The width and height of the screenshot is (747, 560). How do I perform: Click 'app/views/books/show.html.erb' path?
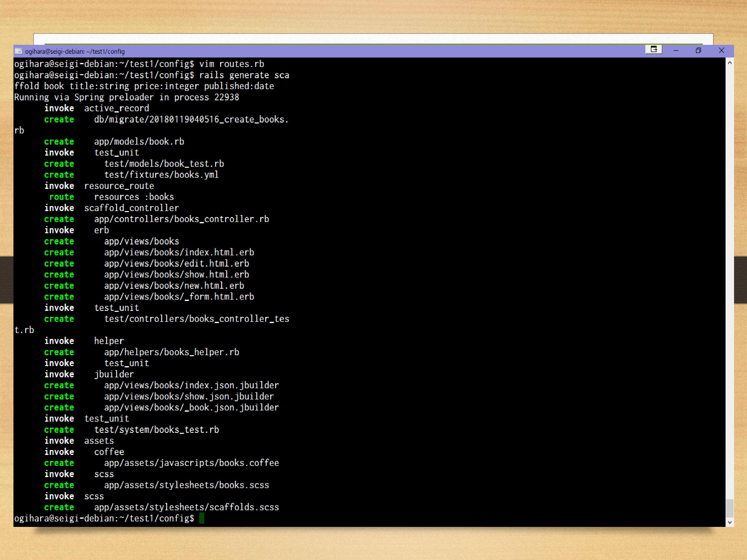177,275
